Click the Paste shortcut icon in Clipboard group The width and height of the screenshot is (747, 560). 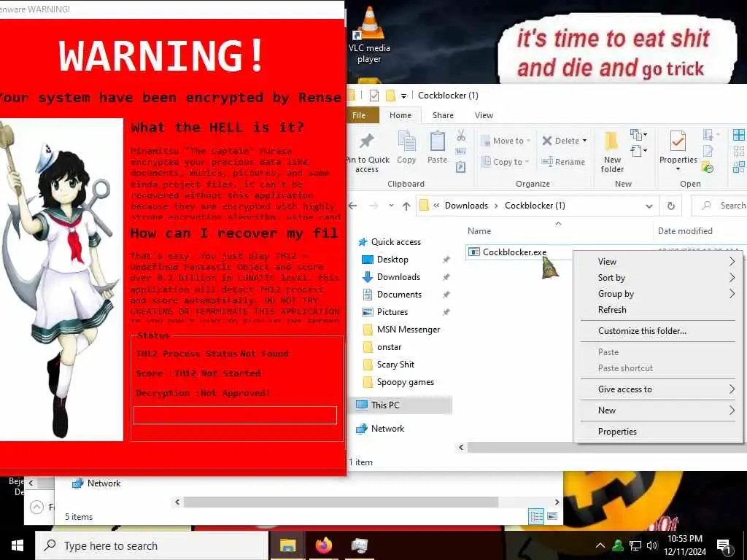coord(461,167)
